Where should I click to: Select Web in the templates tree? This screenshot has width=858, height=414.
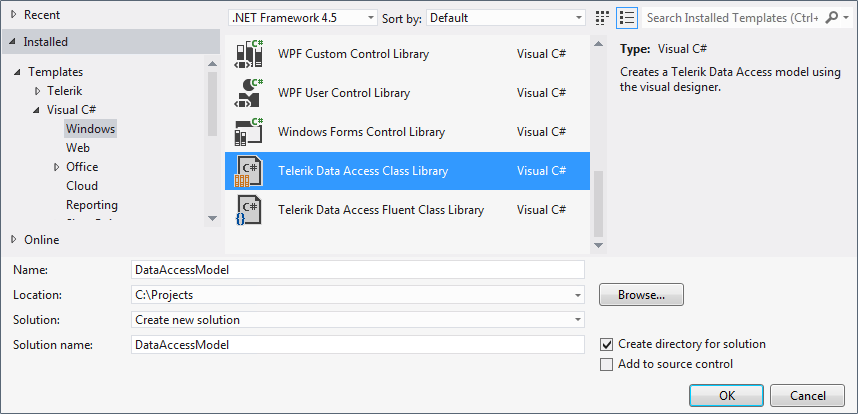pos(78,148)
